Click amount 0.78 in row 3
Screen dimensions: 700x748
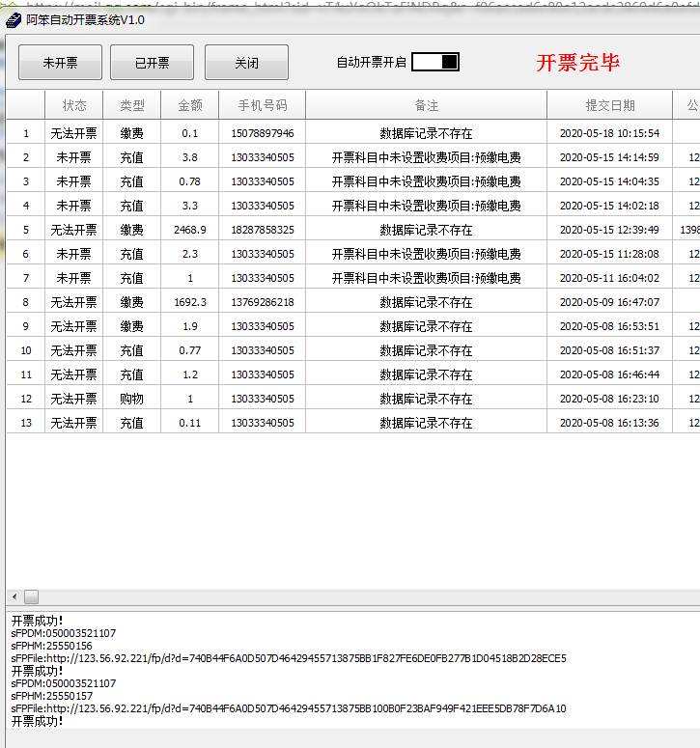pyautogui.click(x=190, y=181)
